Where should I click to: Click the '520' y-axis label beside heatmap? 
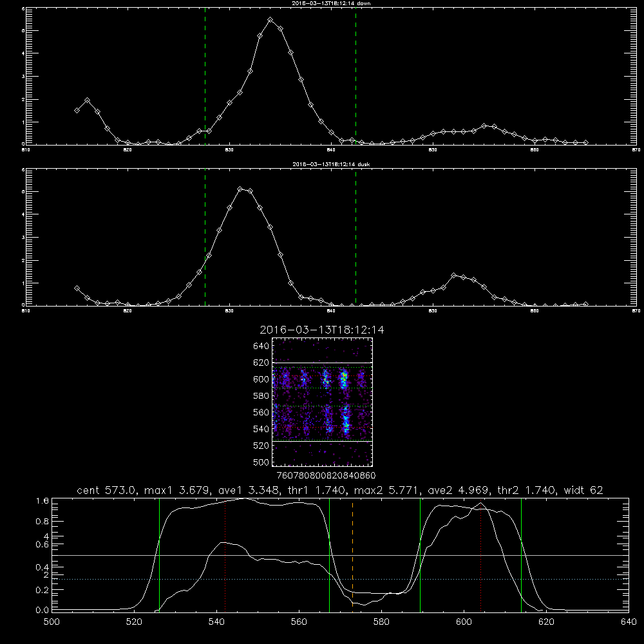point(261,446)
